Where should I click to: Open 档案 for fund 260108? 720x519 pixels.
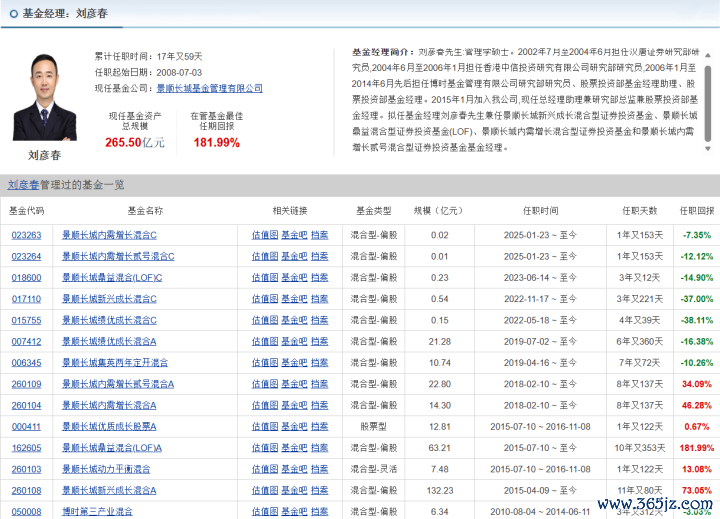pos(320,491)
